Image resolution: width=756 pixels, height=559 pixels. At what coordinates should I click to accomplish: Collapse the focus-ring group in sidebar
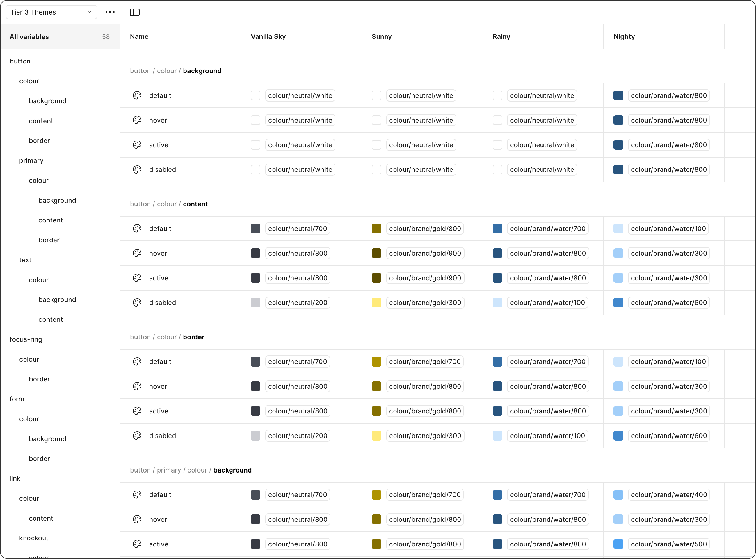click(26, 339)
